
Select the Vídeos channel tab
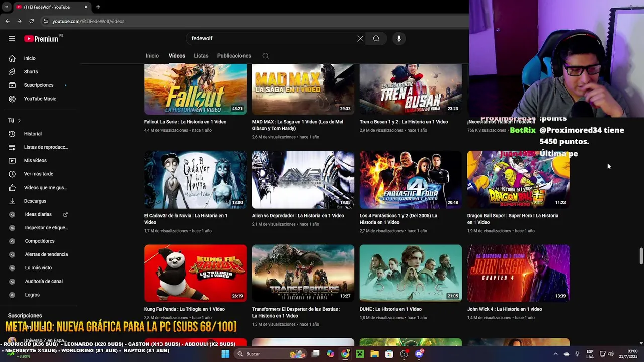pos(177,56)
